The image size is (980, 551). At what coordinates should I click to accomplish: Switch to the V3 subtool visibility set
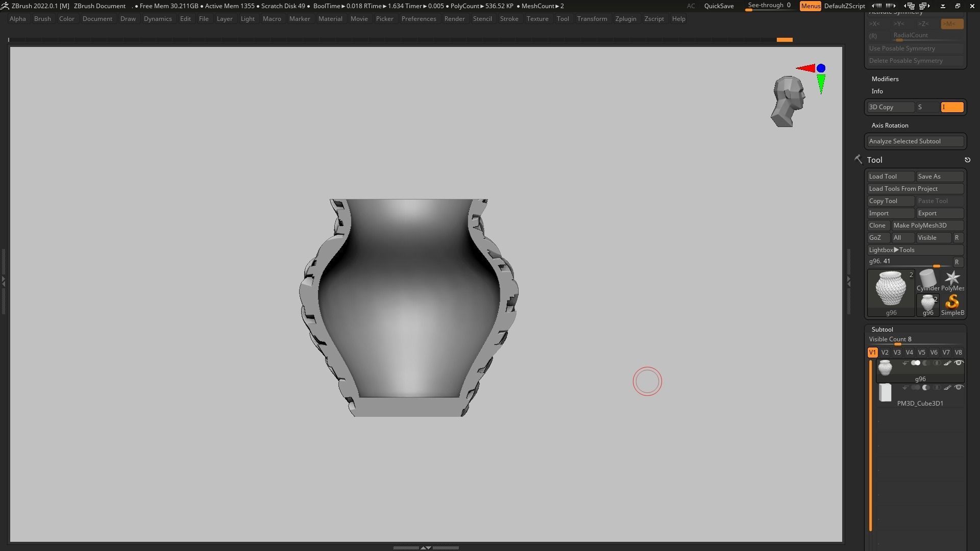tap(897, 353)
